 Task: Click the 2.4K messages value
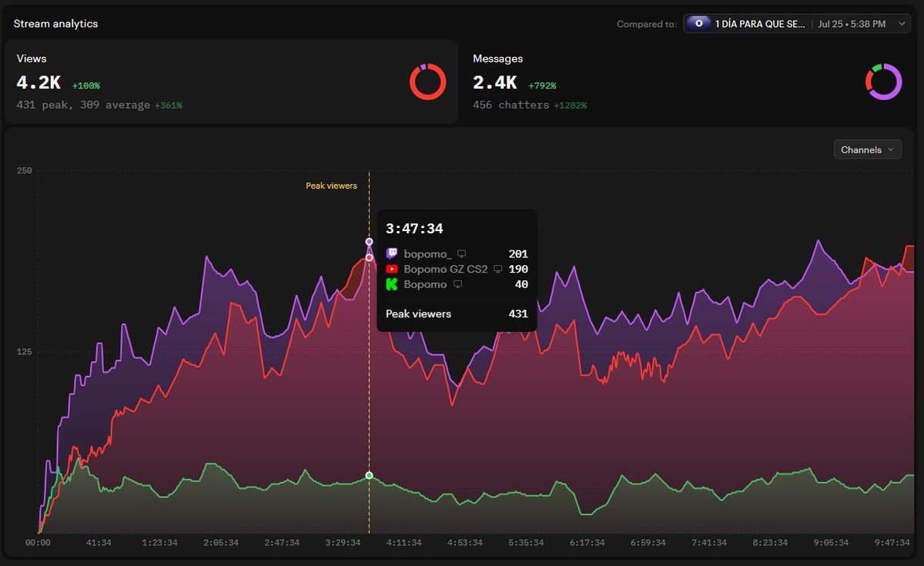495,82
